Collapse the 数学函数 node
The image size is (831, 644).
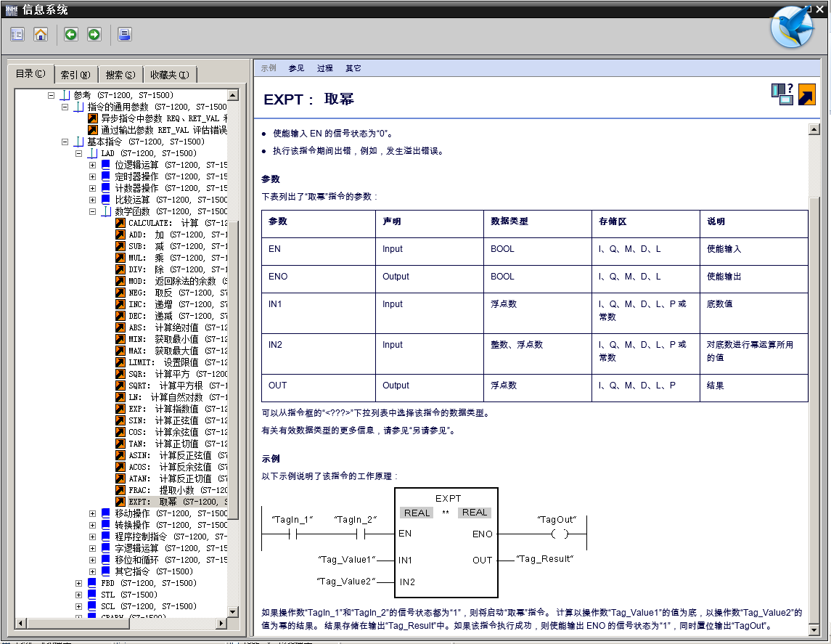[93, 212]
